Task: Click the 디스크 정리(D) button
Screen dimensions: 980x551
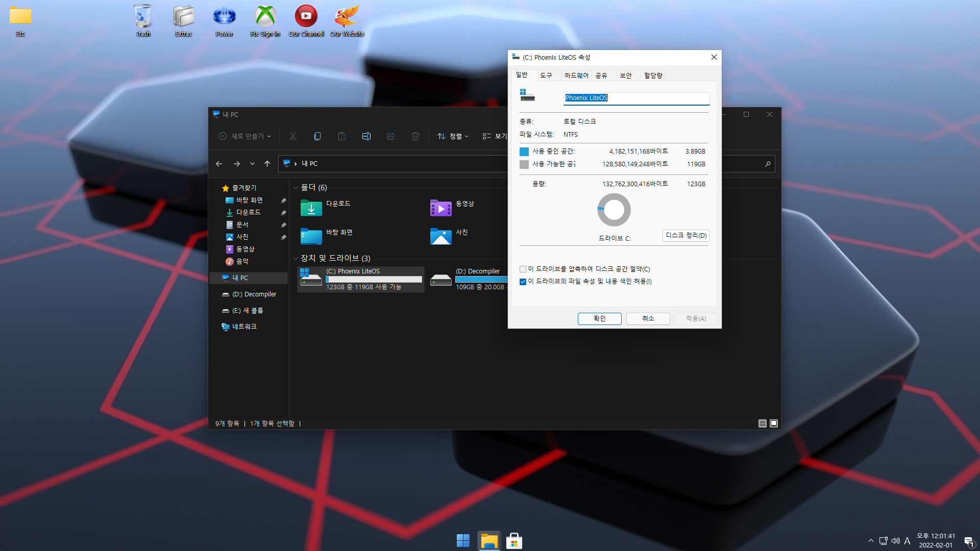Action: tap(685, 235)
